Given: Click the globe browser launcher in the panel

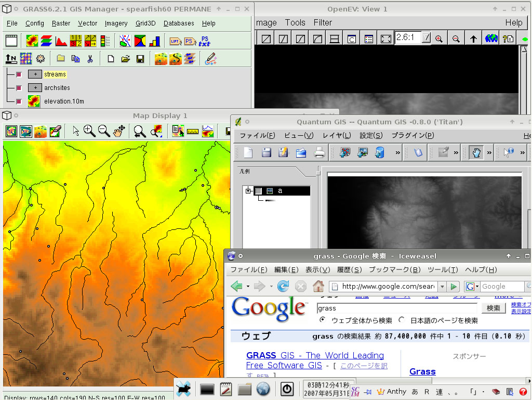Looking at the screenshot, I should point(263,389).
